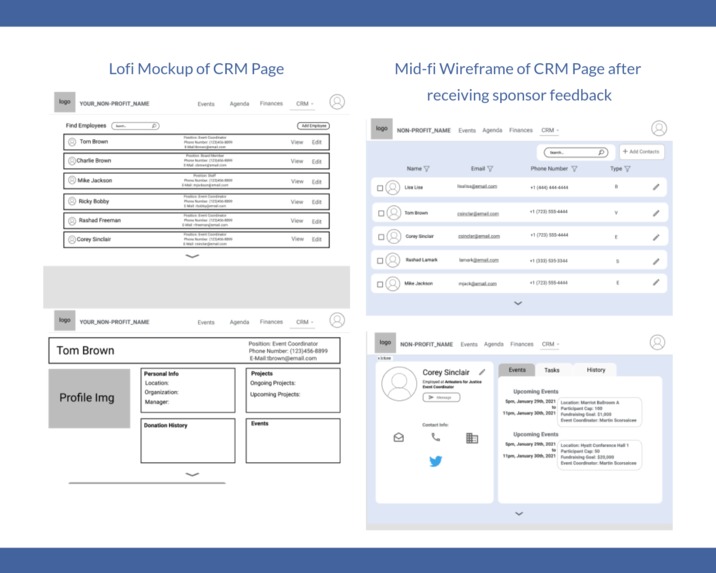This screenshot has height=573, width=716.
Task: Open Finances menu in mid-fi contacts header
Action: click(521, 131)
